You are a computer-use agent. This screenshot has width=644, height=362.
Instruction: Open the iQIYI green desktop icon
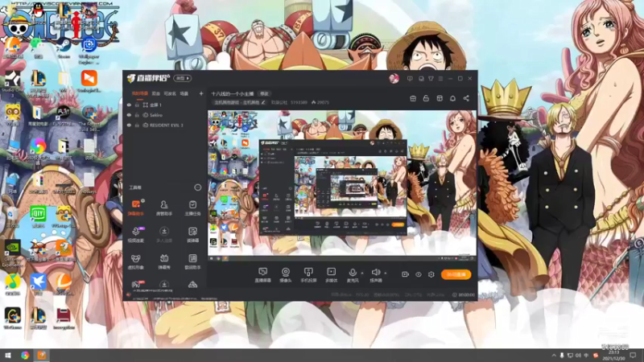[x=38, y=215]
